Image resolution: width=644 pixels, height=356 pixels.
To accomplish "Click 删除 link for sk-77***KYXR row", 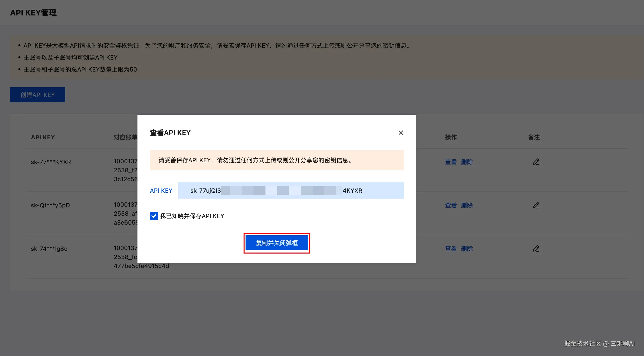I will 466,162.
